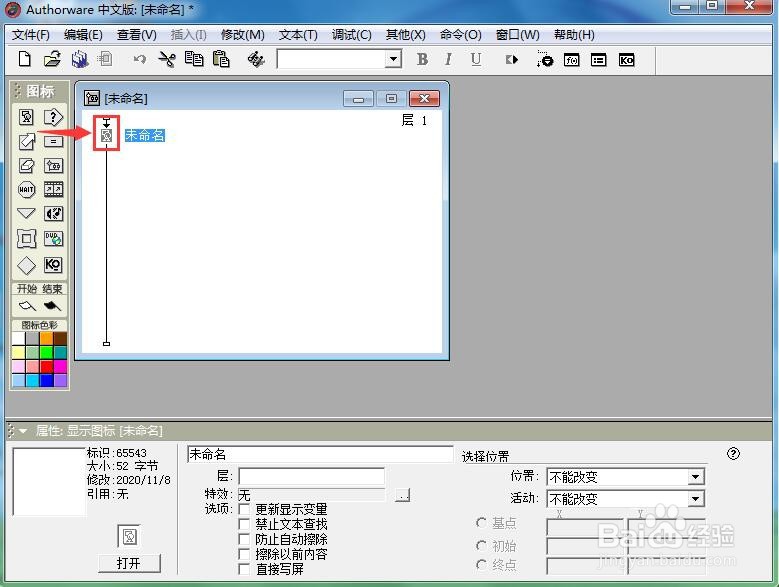Image resolution: width=779 pixels, height=587 pixels.
Task: Pick the black Stop flag
Action: tap(52, 306)
